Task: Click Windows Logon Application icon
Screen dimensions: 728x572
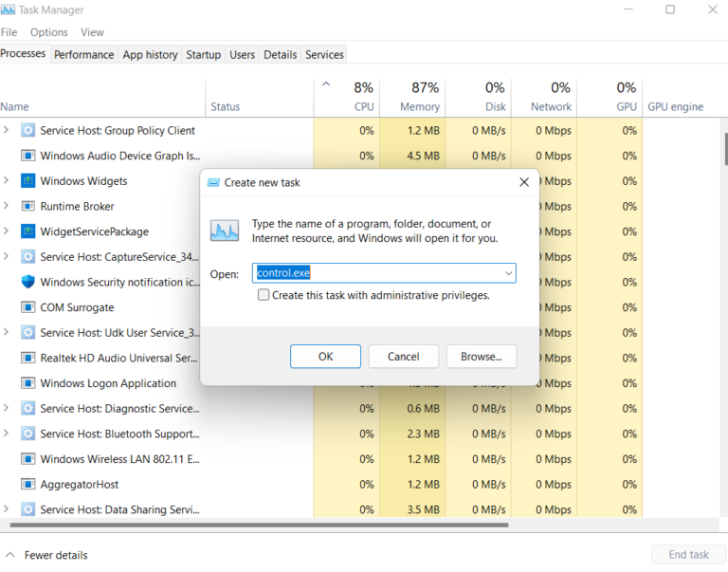Action: pos(27,383)
